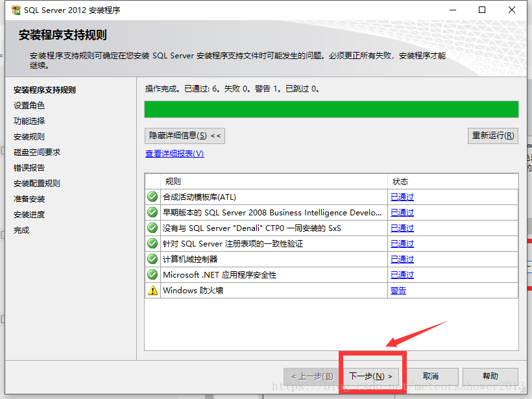Click green check icon for 合成活动模板库(ATL)
This screenshot has width=532, height=399.
(x=152, y=197)
